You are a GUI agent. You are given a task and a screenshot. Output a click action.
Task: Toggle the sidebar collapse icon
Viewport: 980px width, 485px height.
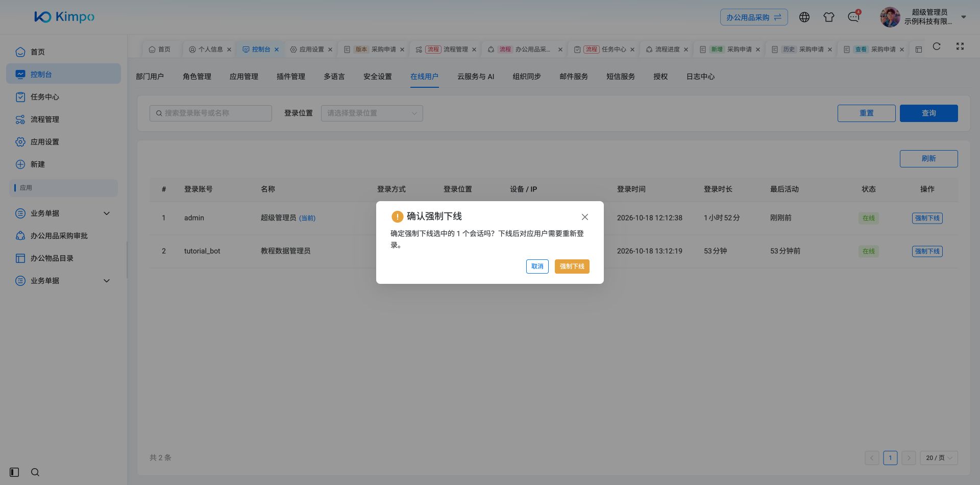[14, 472]
